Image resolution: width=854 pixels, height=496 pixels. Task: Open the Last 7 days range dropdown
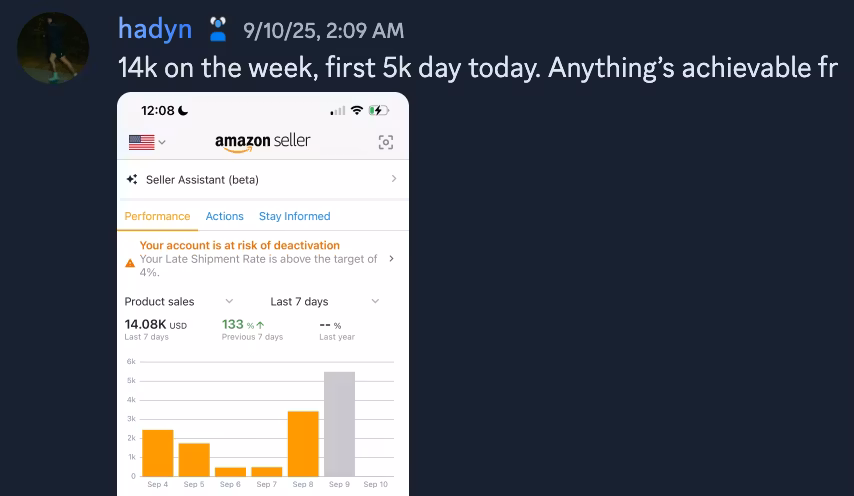(x=375, y=301)
